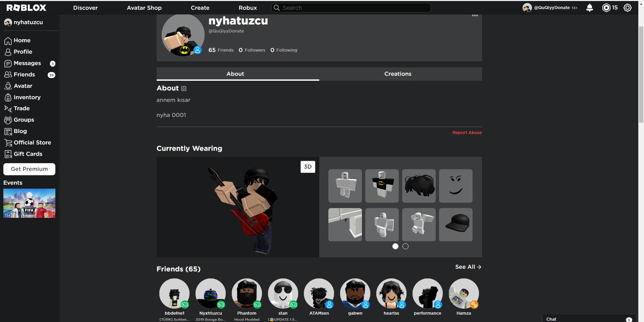Select the default body package item
This screenshot has width=644, height=322.
[345, 186]
